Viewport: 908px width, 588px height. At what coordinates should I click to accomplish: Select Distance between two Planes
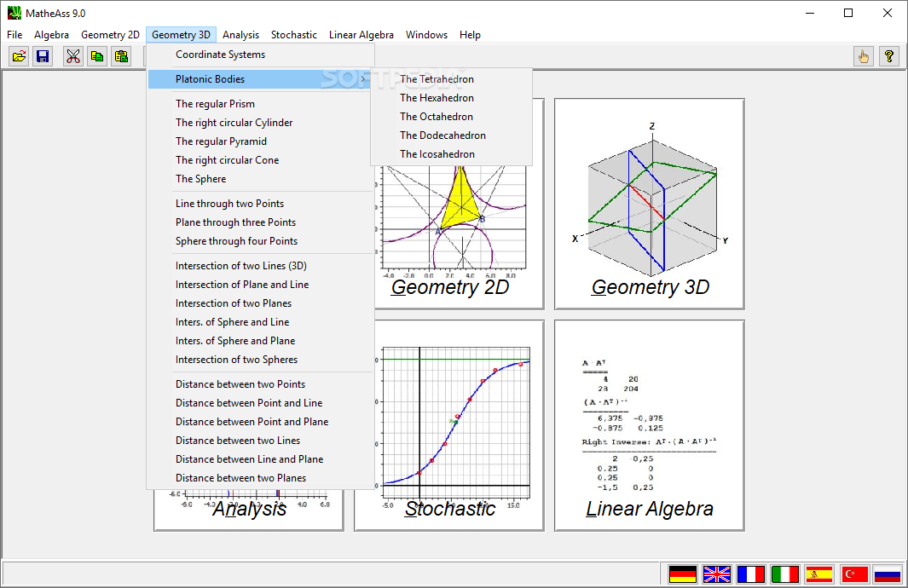261,478
